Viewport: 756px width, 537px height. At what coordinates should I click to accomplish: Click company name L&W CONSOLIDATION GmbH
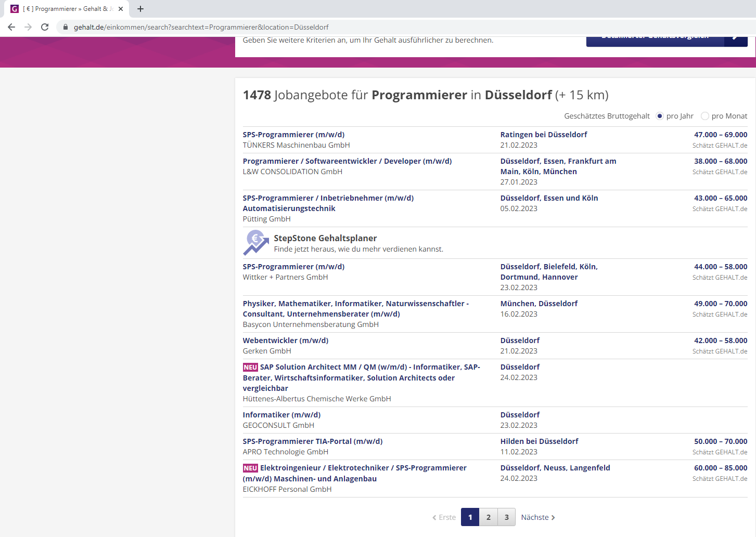click(x=292, y=172)
